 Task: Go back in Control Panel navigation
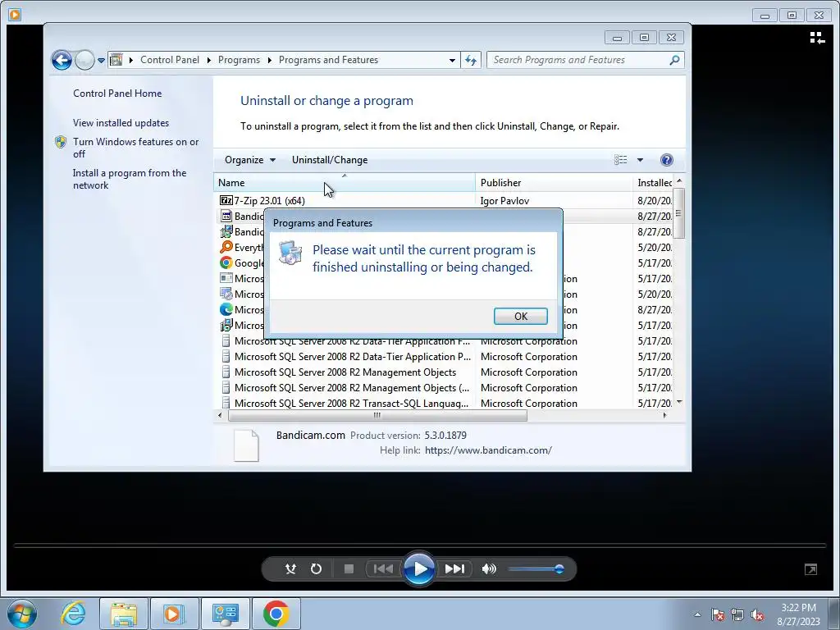coord(62,60)
